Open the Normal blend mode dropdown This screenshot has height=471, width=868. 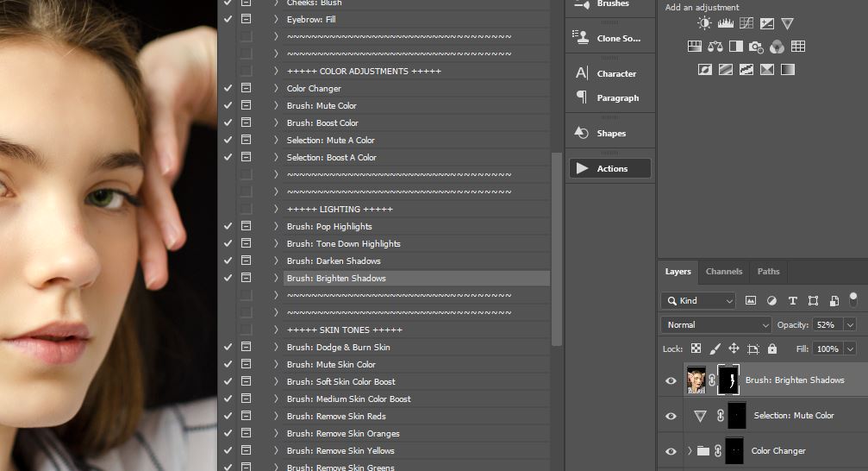716,325
